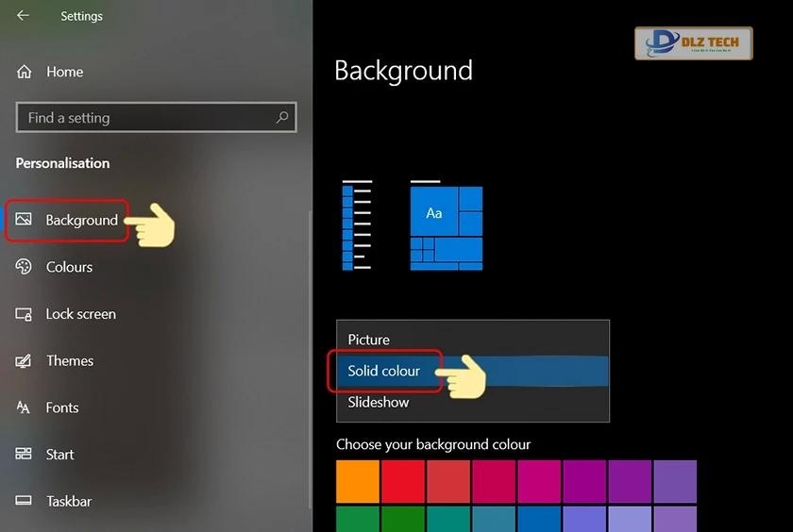
Task: Click the Themes icon
Action: (25, 361)
